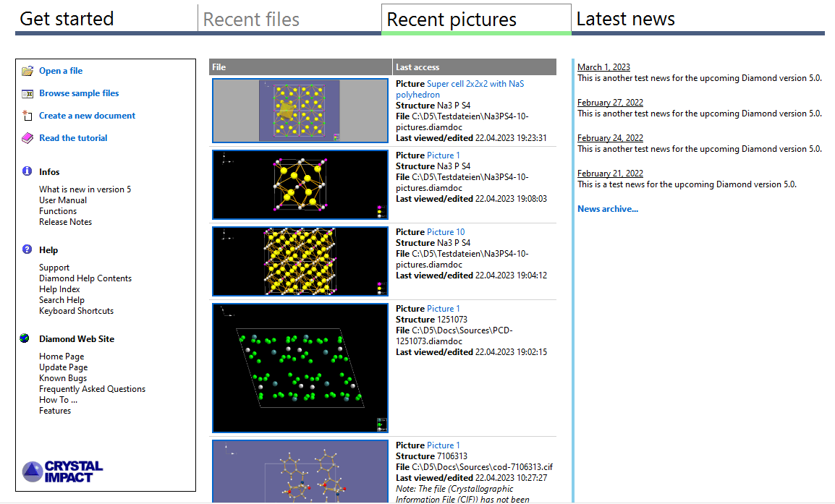Open the News archive
Screen dimensions: 835x504
pos(606,208)
